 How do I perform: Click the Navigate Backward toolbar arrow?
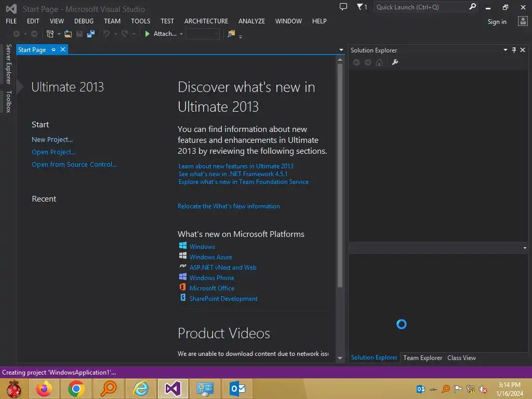click(x=16, y=34)
